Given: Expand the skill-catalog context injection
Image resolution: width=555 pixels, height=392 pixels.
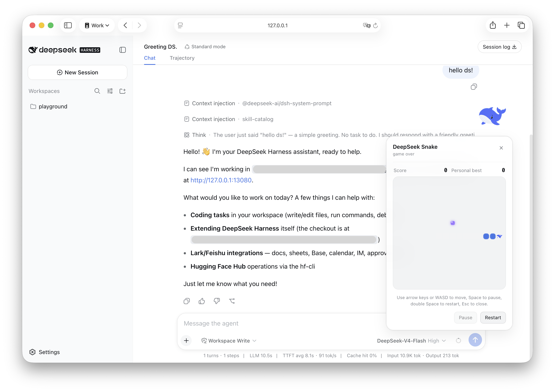Looking at the screenshot, I should pos(229,119).
